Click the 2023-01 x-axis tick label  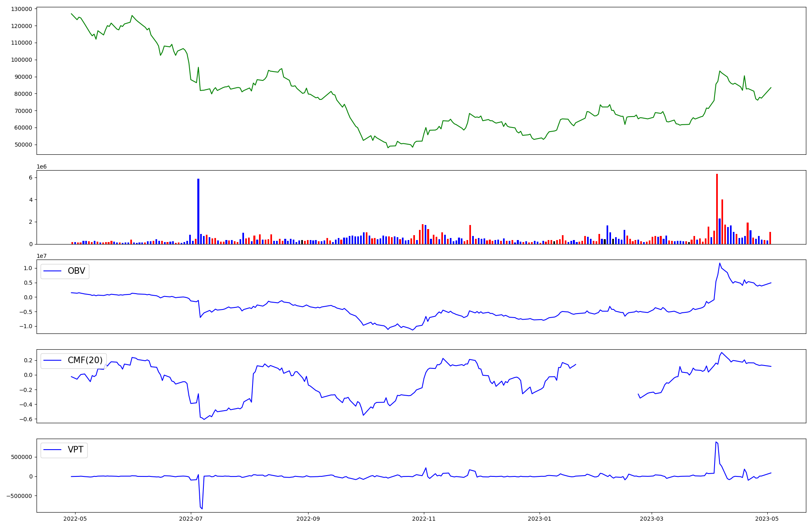pos(540,519)
